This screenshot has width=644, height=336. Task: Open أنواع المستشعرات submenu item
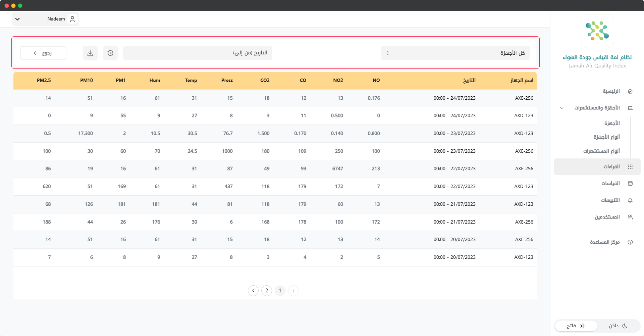pos(601,151)
